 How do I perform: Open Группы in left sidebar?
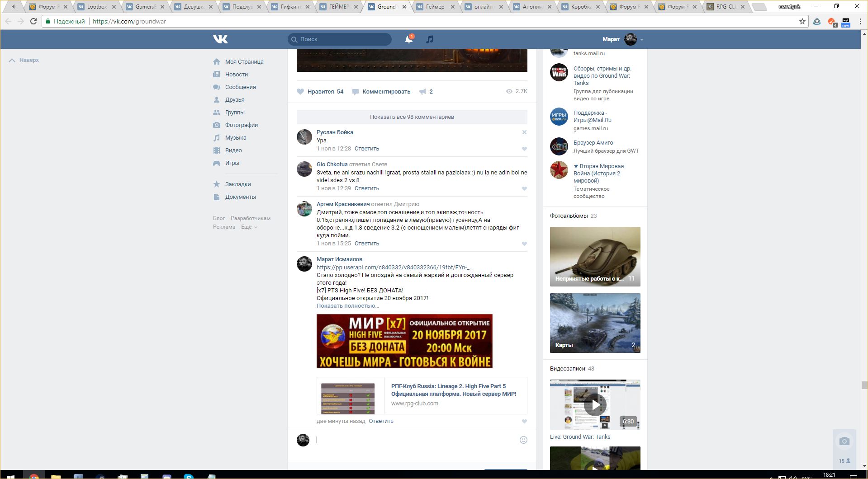pyautogui.click(x=235, y=113)
